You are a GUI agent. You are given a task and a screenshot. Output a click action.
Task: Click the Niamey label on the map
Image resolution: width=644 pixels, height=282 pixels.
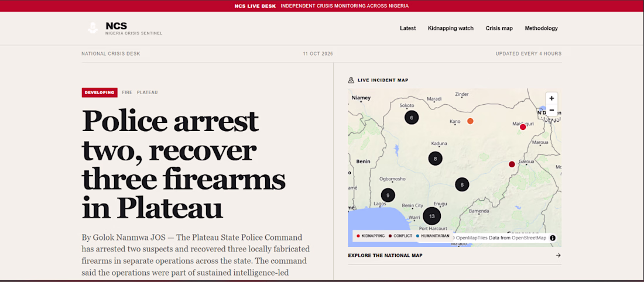pos(361,98)
